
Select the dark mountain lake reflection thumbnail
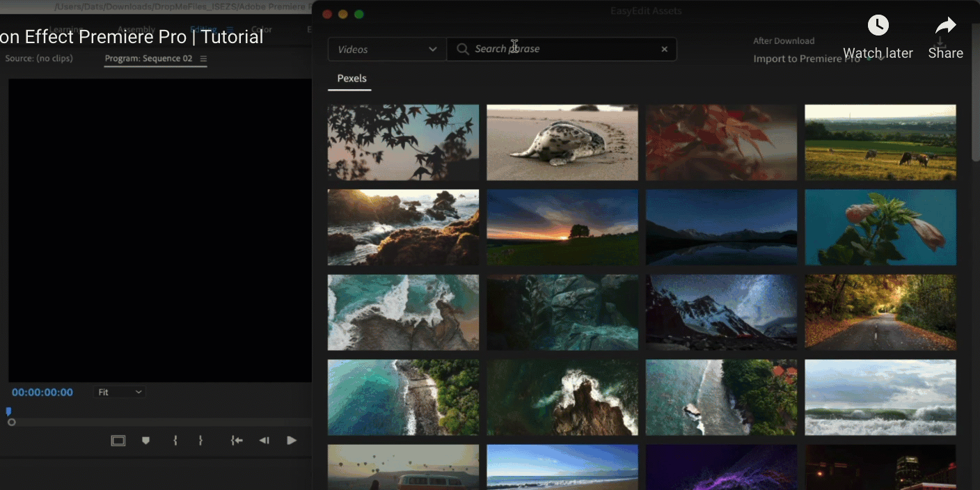tap(721, 228)
